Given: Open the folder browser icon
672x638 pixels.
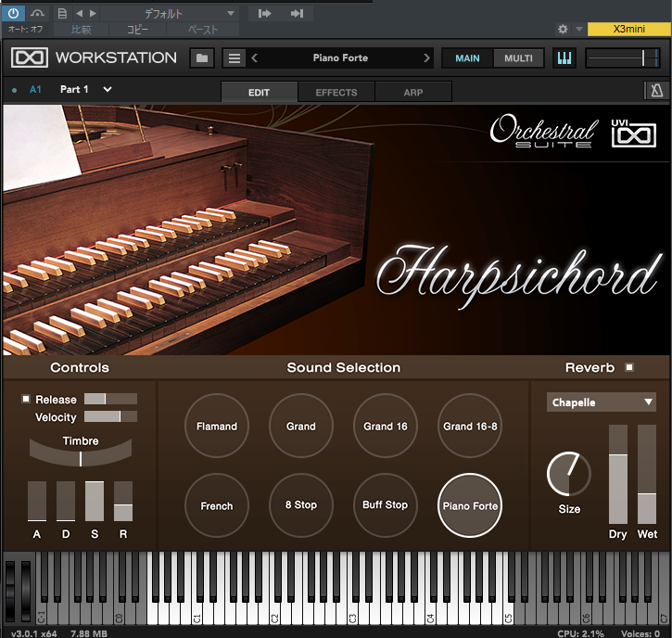Looking at the screenshot, I should (x=202, y=57).
